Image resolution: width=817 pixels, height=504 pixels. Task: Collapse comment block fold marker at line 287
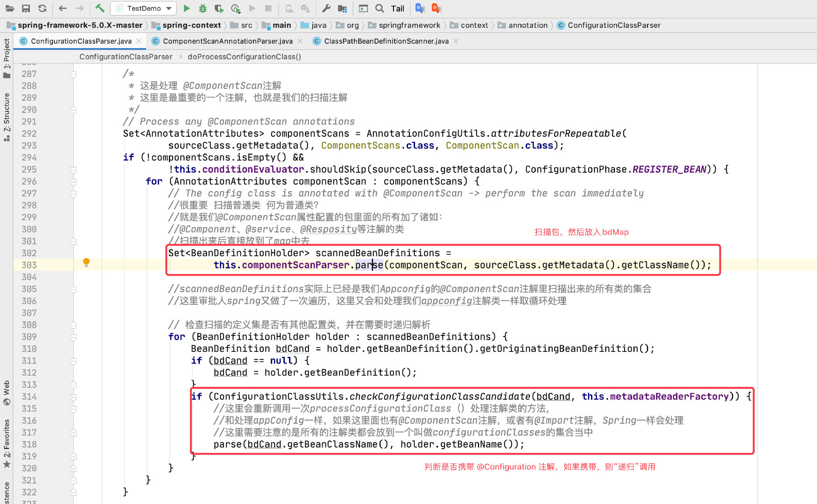[x=73, y=74]
